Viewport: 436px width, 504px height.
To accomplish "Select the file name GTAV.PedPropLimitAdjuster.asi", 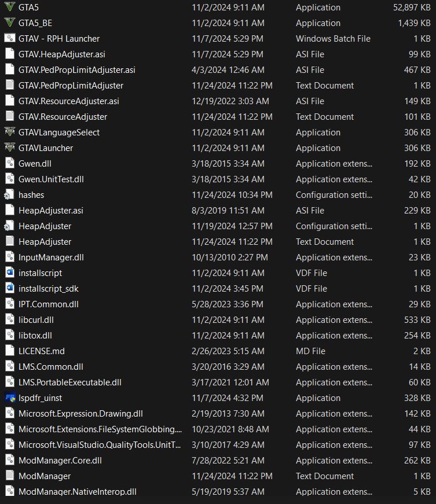I will tap(77, 70).
